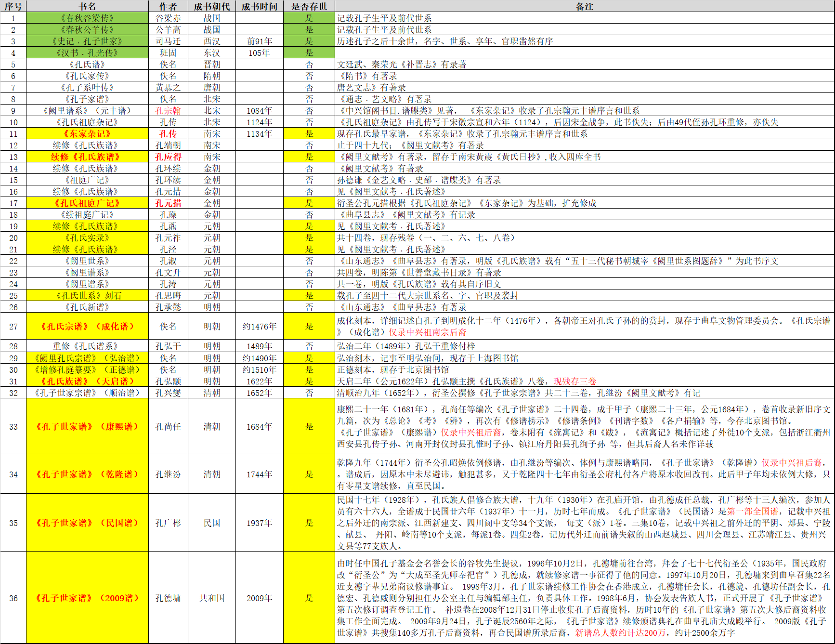
Task: Select the author cell 公羊高
Action: (x=168, y=30)
